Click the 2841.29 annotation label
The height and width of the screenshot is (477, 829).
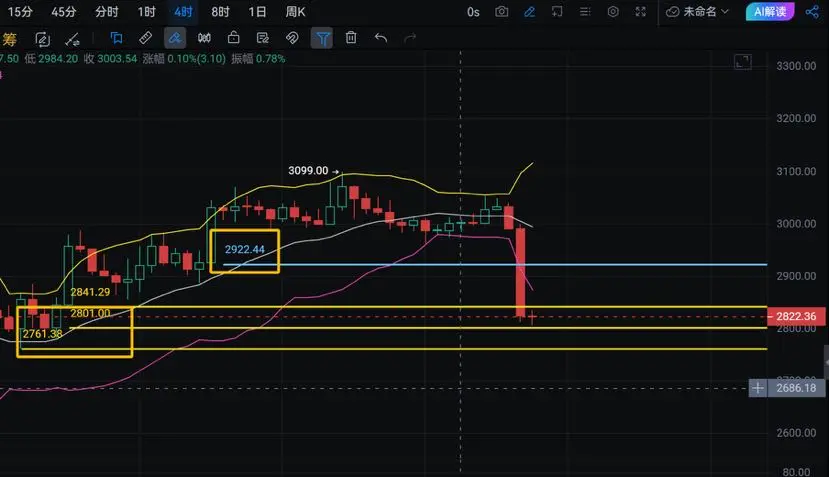pos(90,292)
